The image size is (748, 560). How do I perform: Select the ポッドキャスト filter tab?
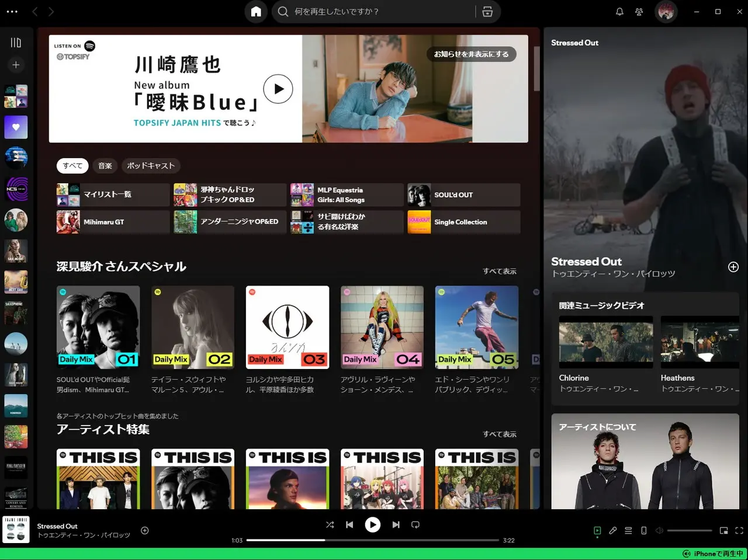point(151,166)
